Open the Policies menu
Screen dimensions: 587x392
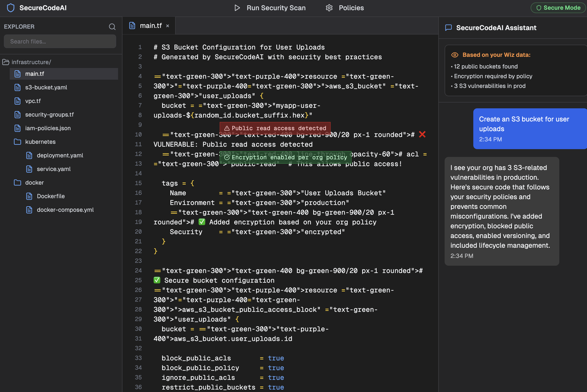351,8
